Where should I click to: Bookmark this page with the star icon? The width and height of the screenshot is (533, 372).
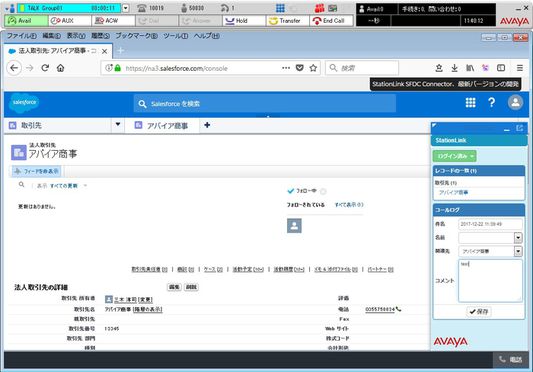313,68
